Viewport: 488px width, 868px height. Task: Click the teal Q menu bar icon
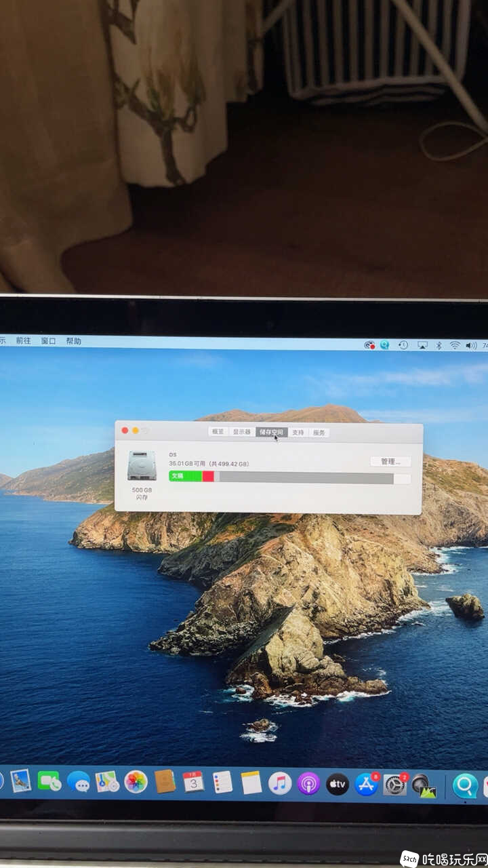[x=385, y=345]
